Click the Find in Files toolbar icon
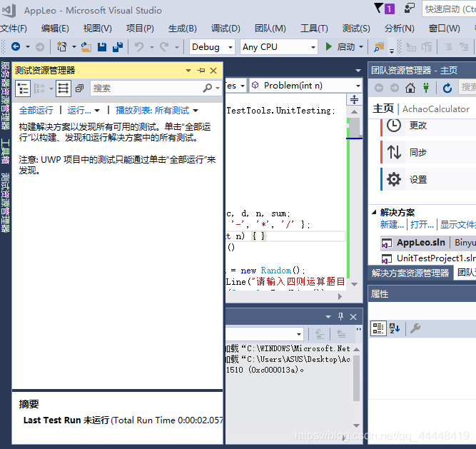 379,46
